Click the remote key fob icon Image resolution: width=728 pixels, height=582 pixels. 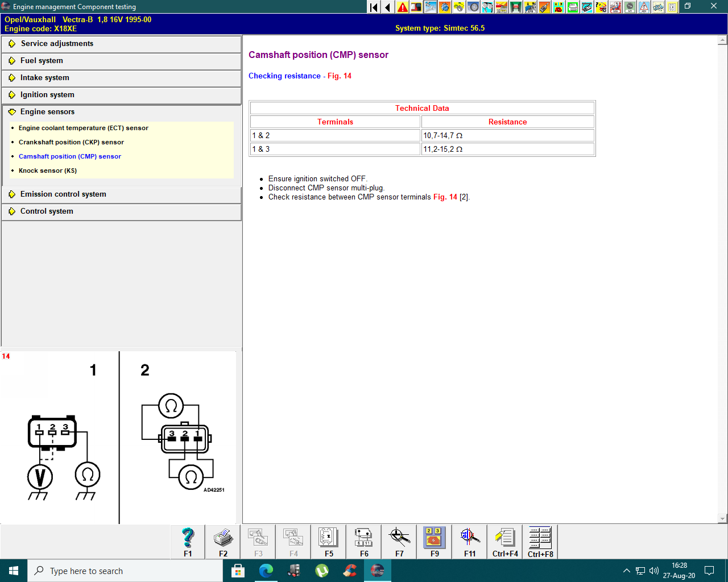point(544,7)
